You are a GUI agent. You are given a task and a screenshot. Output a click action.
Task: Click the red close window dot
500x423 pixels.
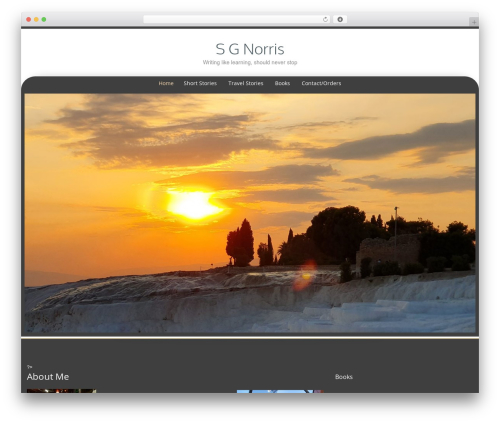point(29,19)
